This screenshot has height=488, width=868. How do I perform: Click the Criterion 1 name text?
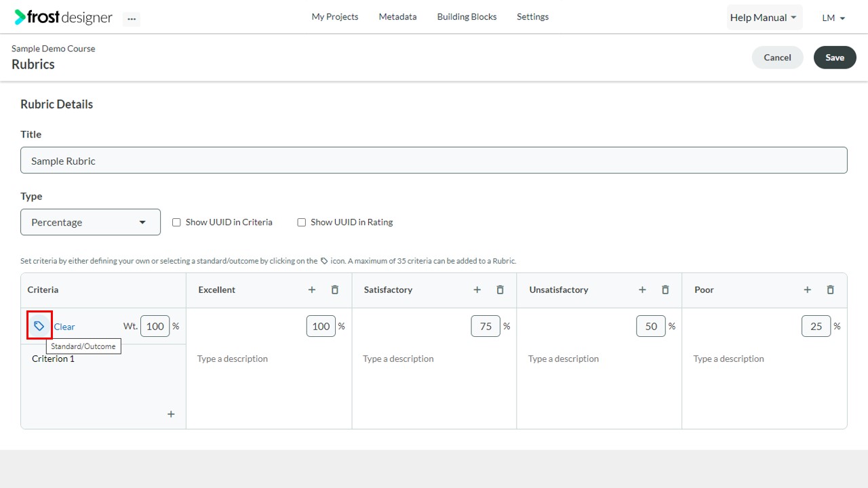click(x=54, y=359)
